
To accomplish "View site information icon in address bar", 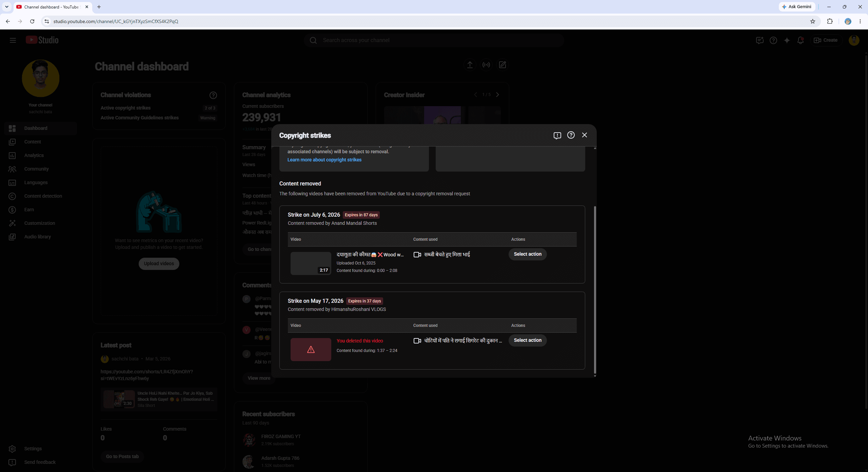I will pos(47,21).
